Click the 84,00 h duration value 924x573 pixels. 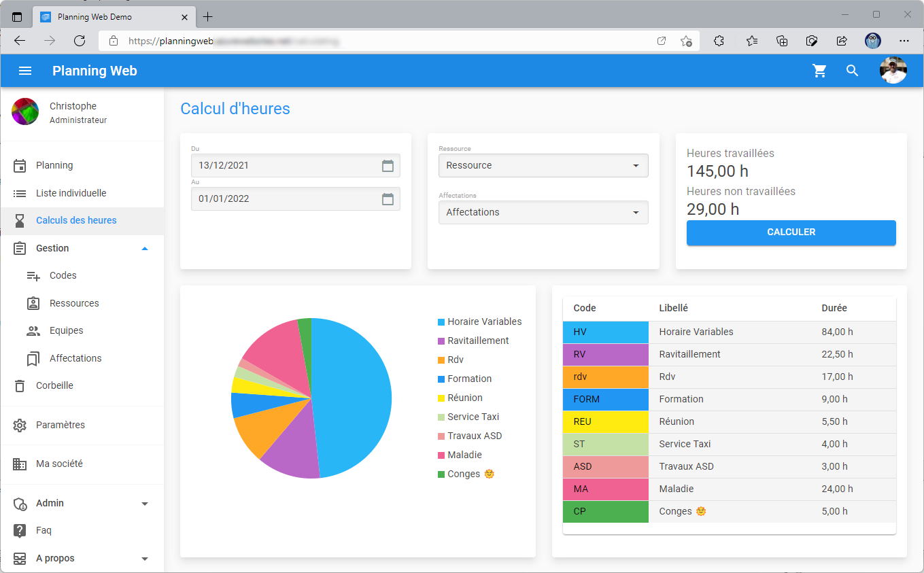click(x=837, y=332)
